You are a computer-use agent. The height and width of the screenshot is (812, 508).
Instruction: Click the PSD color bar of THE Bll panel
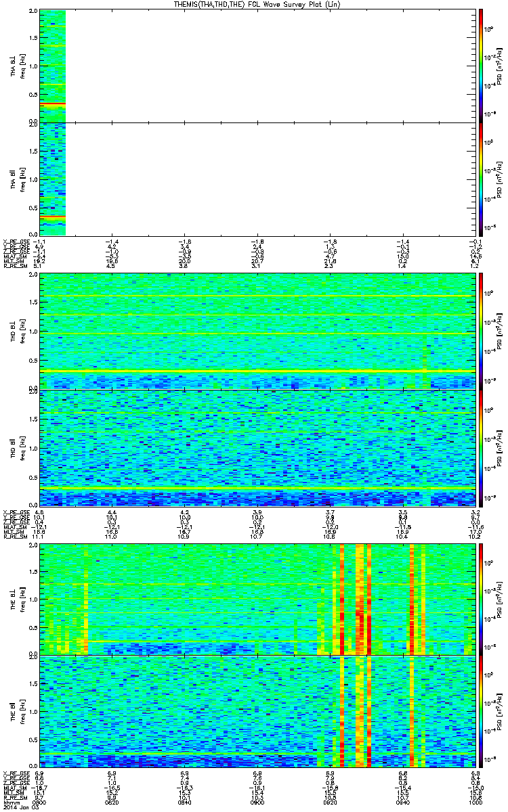[481, 711]
